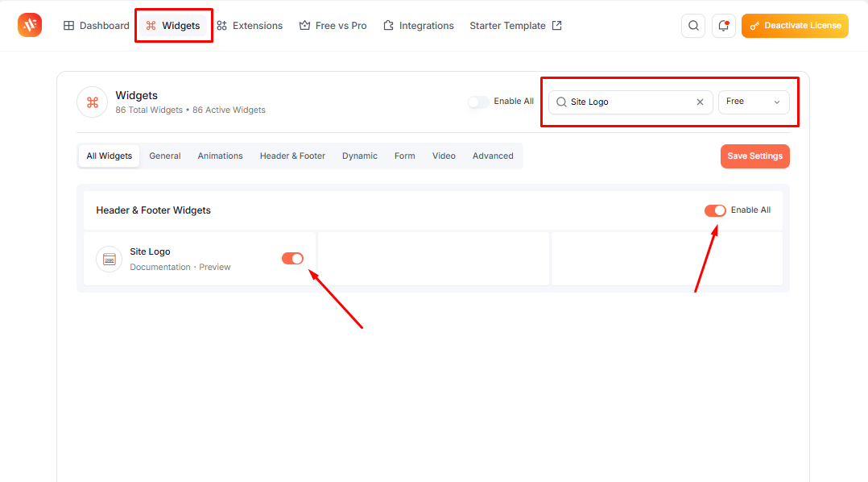Open the Starter Template external link
The width and height of the screenshot is (868, 482).
pos(516,26)
